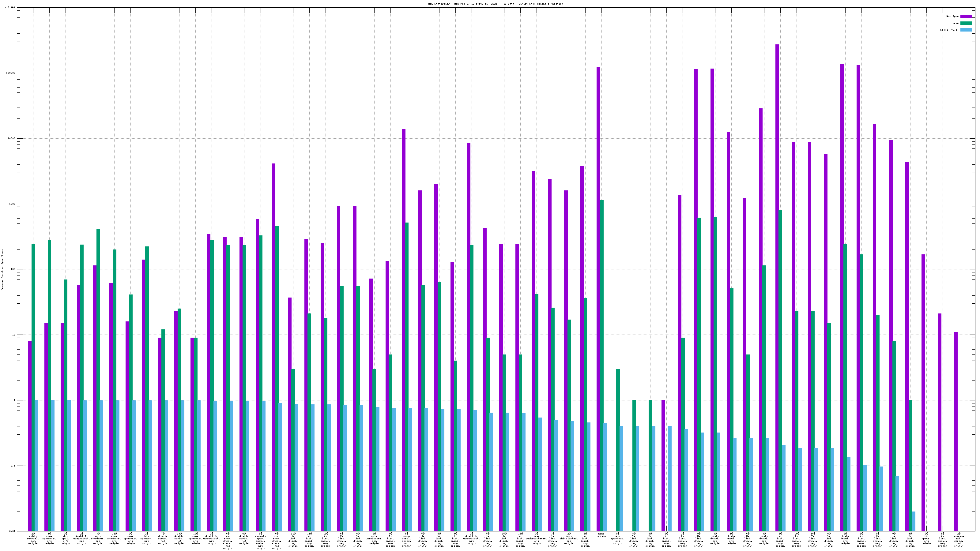The height and width of the screenshot is (551, 980).
Task: Click the ips.backscatterer.org x-axis label
Action: pos(537,538)
